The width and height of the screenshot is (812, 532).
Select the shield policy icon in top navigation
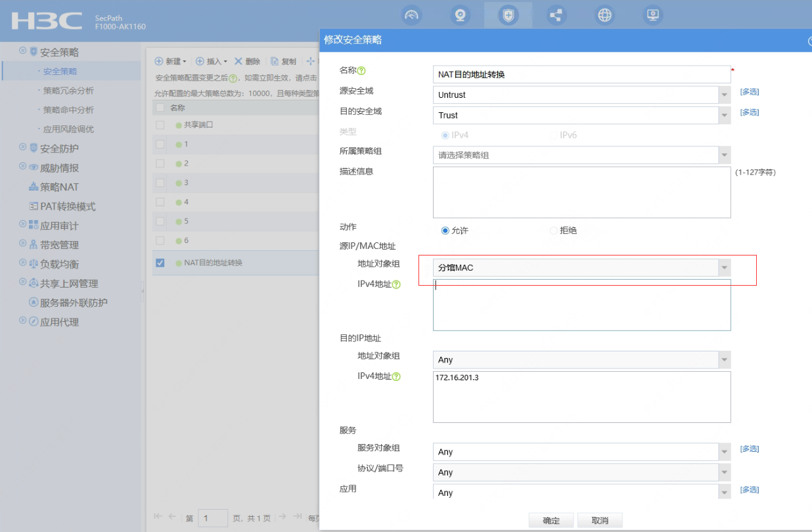tap(508, 15)
